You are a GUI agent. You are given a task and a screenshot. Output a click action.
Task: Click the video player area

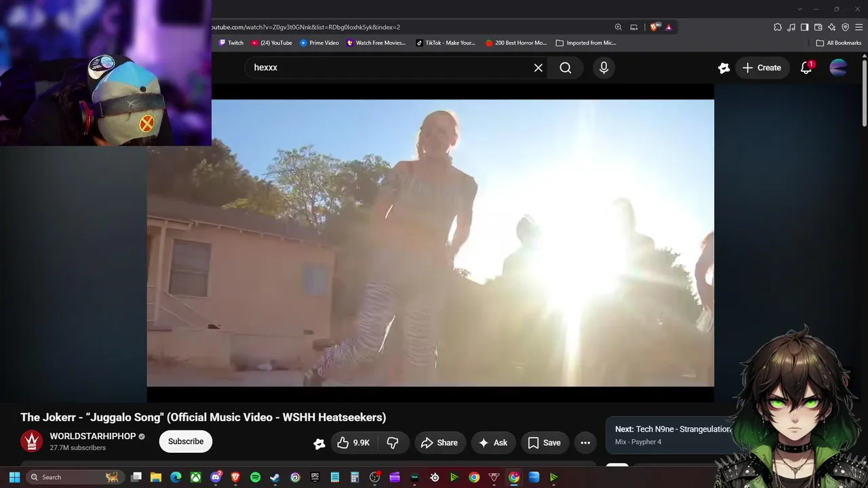point(431,243)
